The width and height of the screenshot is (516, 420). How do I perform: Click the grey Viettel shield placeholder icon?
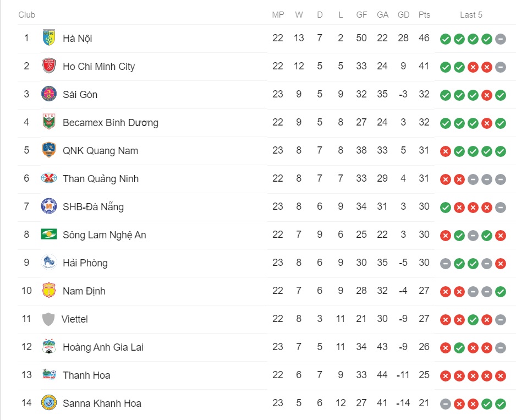(x=48, y=319)
